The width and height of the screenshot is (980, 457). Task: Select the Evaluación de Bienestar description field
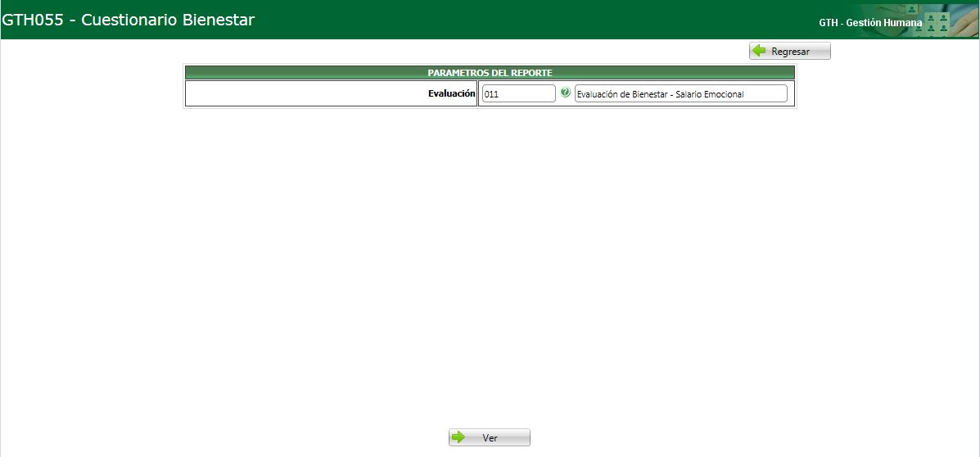[680, 94]
